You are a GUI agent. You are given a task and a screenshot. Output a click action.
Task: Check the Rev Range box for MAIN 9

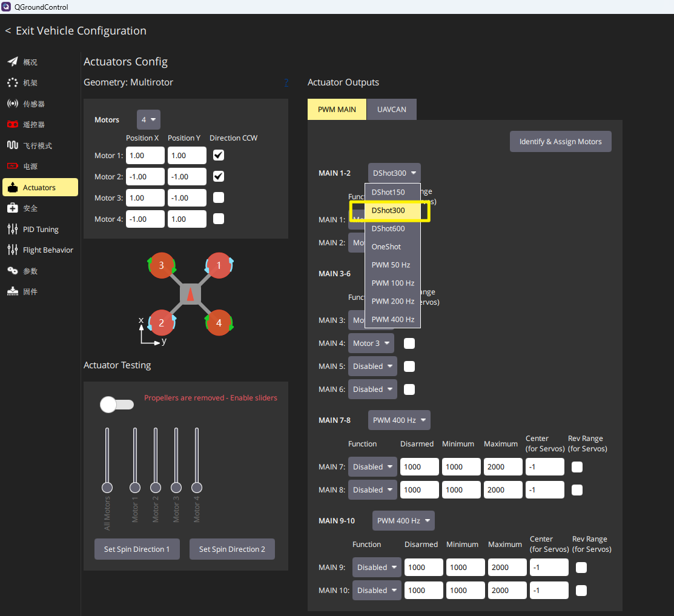pyautogui.click(x=581, y=568)
